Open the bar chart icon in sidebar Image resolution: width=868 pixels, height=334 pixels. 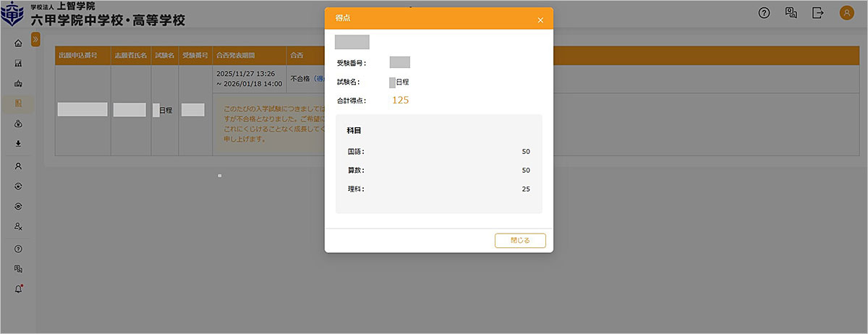18,64
